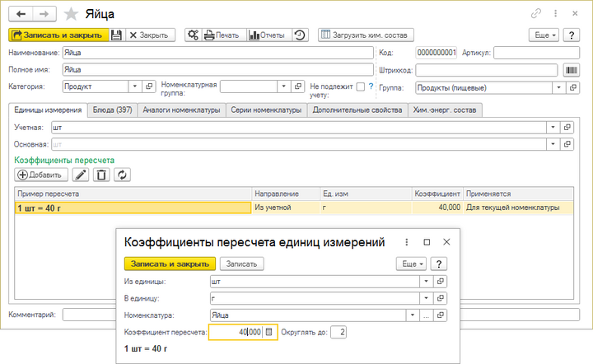Switch to Единицы измерения tab
This screenshot has width=593, height=364.
click(48, 110)
